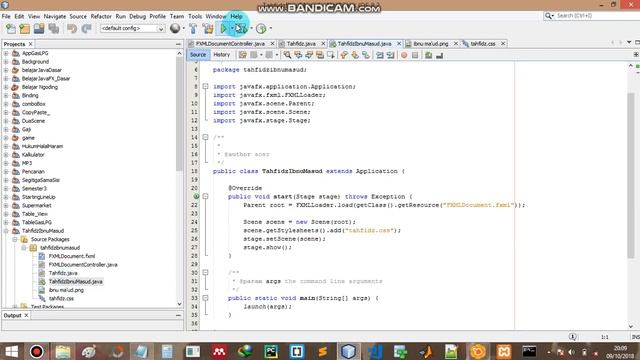
Task: Open the File menu
Action: [6, 16]
